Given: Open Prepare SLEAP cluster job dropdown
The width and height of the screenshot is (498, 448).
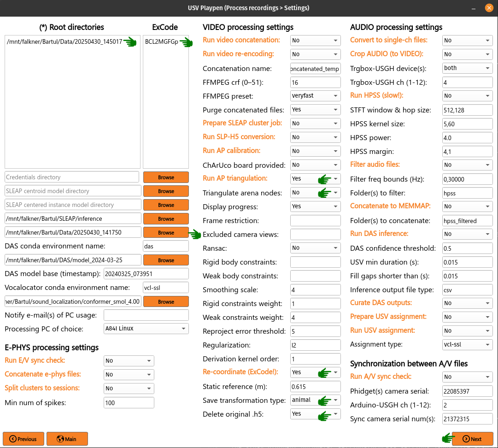Looking at the screenshot, I should tap(315, 123).
